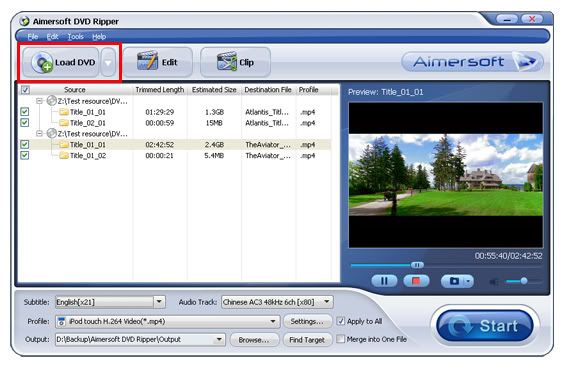Click the 1.3GB estimated size cell
Image resolution: width=564 pixels, height=366 pixels.
[x=214, y=112]
